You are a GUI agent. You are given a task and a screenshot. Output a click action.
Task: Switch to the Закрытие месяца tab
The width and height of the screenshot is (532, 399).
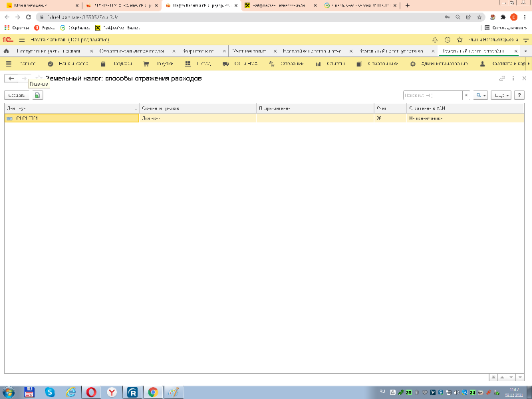pos(198,51)
